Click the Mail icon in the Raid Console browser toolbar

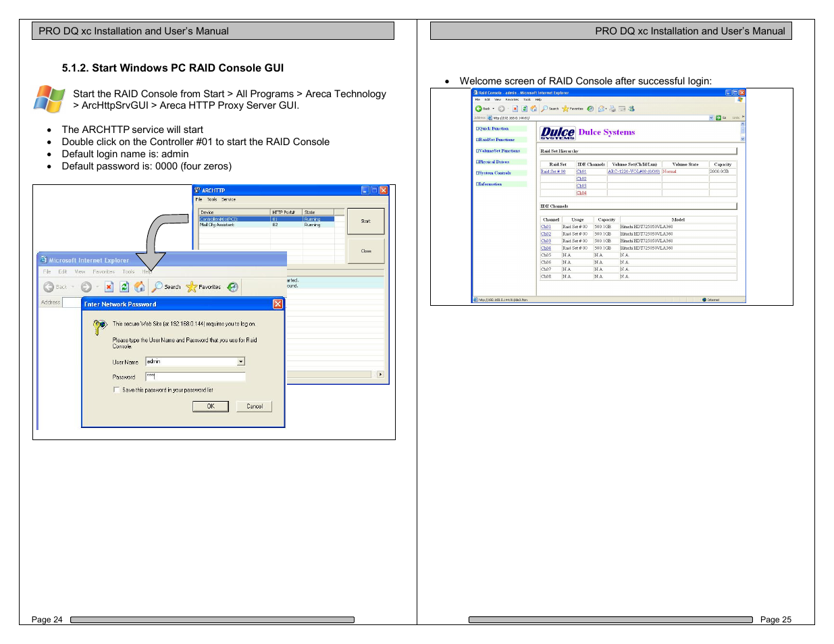tap(601, 109)
